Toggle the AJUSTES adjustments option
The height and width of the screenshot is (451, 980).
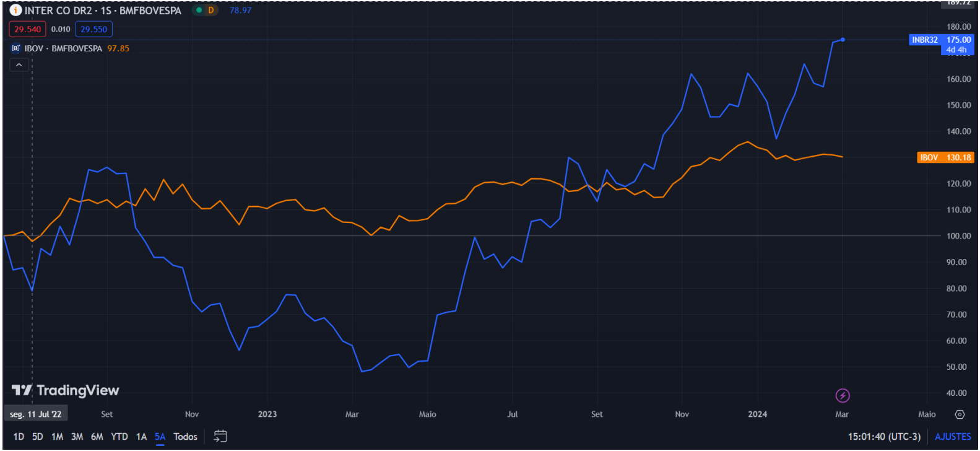pyautogui.click(x=953, y=437)
